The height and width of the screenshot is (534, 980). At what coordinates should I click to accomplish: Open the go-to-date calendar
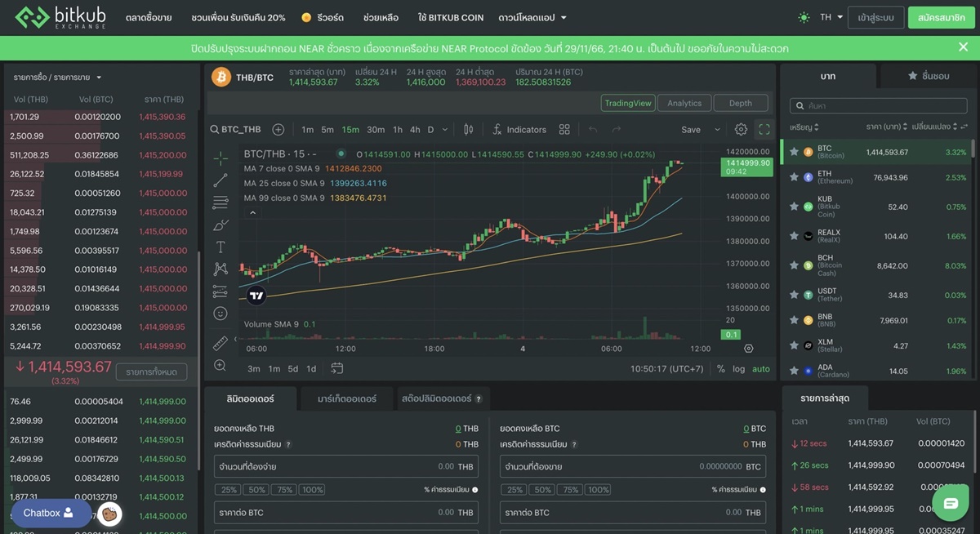click(337, 369)
